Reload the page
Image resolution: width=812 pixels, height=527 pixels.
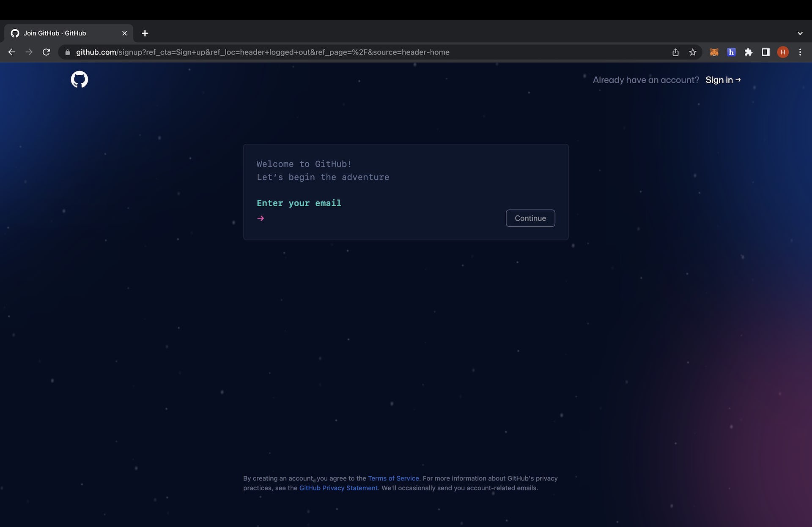click(x=47, y=52)
